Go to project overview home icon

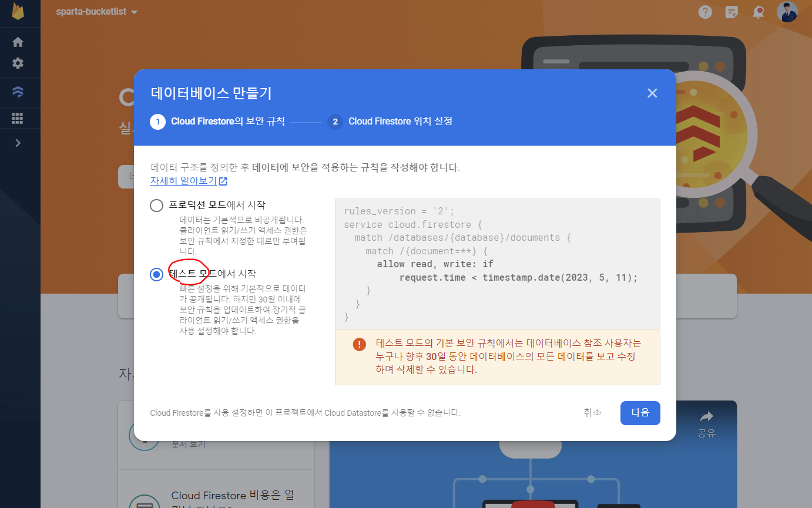[18, 42]
